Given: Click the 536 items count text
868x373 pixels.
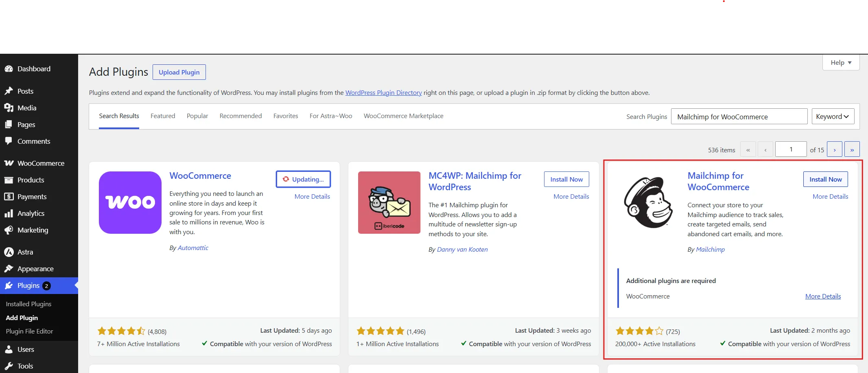Looking at the screenshot, I should pyautogui.click(x=722, y=150).
